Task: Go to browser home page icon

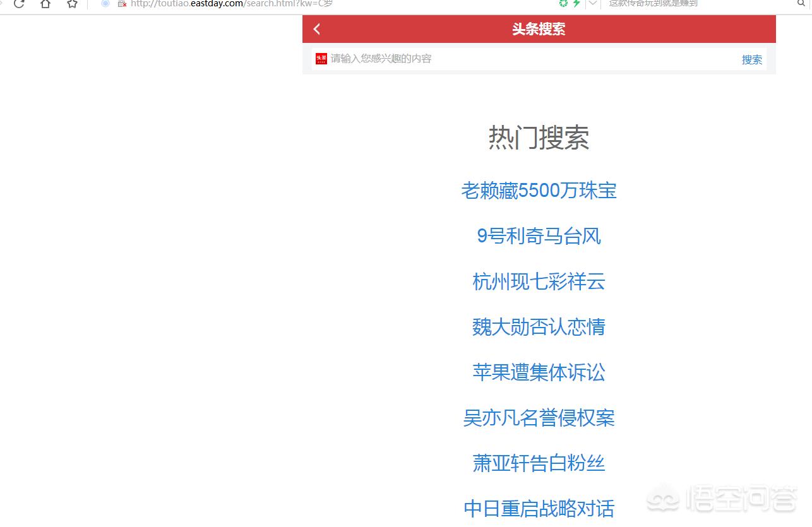Action: point(45,3)
